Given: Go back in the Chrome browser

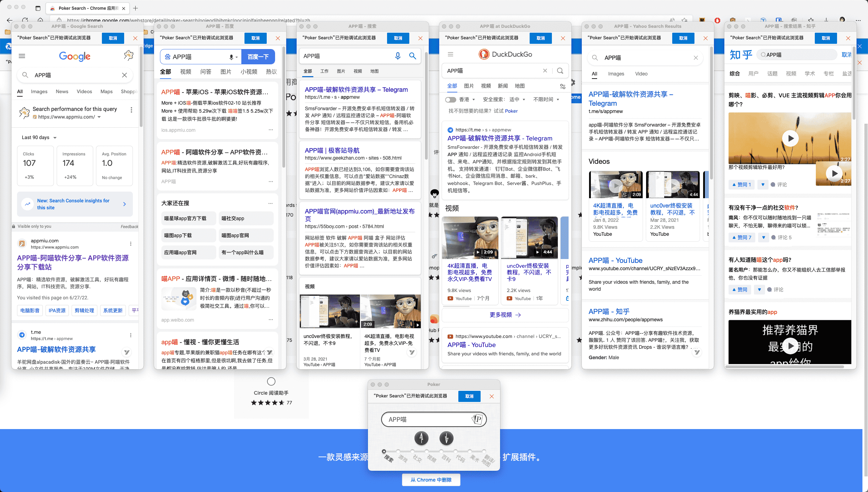Looking at the screenshot, I should (9, 20).
